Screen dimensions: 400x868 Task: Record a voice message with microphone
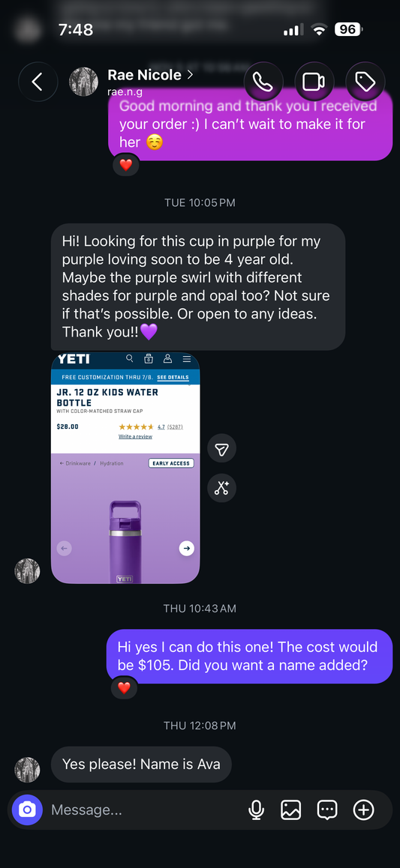pyautogui.click(x=256, y=810)
